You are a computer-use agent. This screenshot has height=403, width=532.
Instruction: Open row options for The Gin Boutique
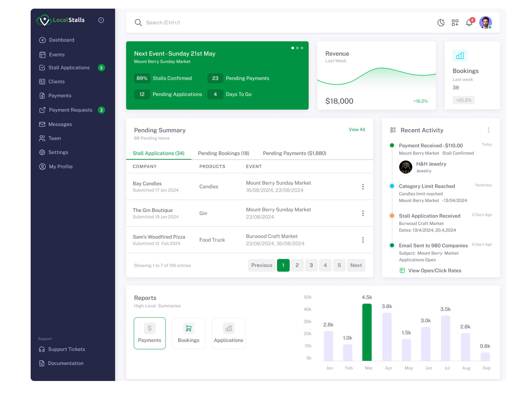point(363,213)
